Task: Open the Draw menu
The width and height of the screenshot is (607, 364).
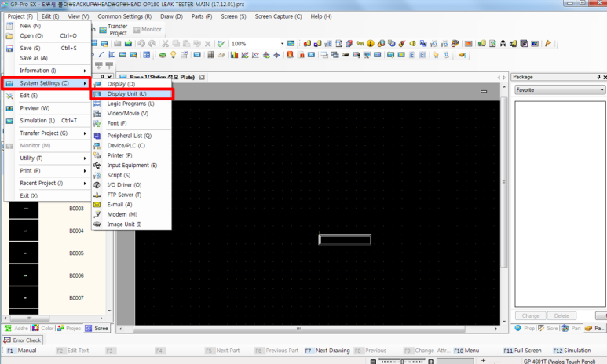Action: coord(171,16)
